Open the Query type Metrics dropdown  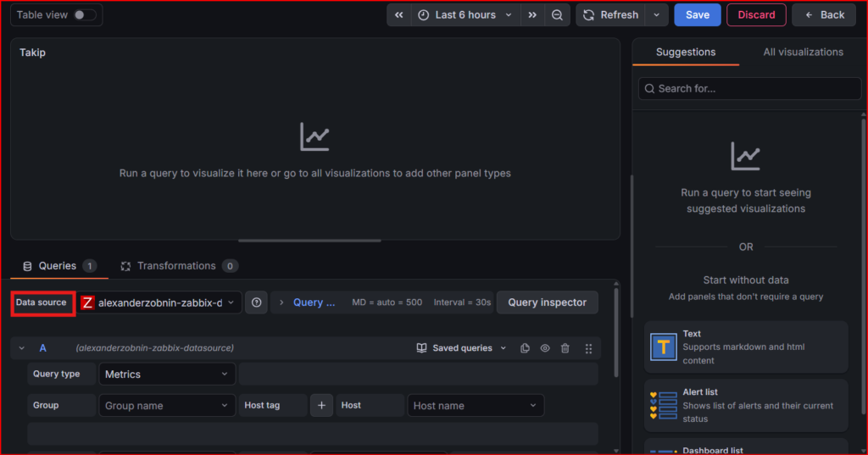click(x=167, y=375)
